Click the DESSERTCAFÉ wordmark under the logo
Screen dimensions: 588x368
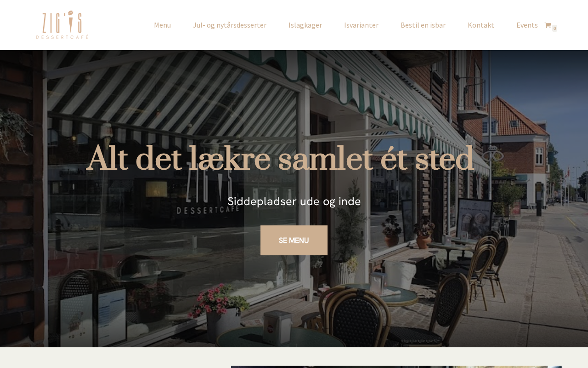[62, 37]
